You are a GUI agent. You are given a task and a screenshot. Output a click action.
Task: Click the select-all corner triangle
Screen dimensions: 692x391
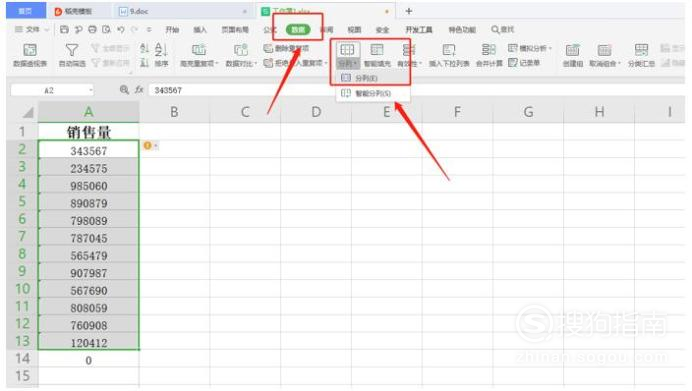(28, 113)
